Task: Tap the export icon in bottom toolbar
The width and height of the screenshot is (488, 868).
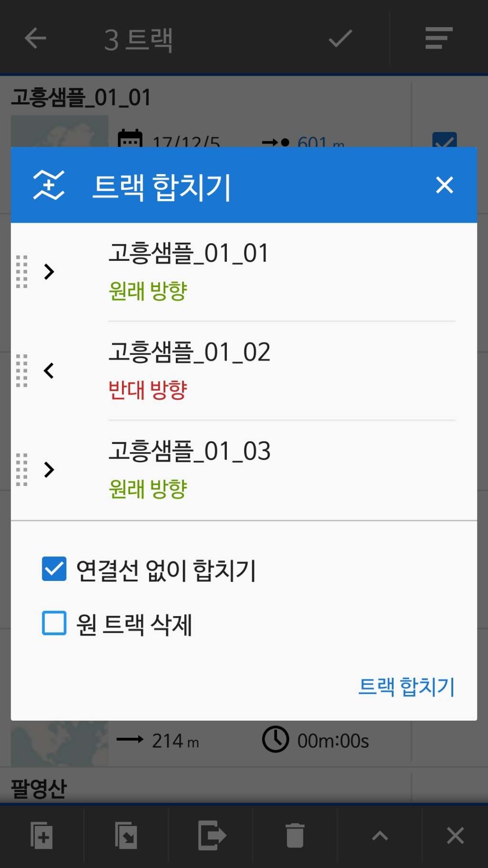Action: [211, 836]
